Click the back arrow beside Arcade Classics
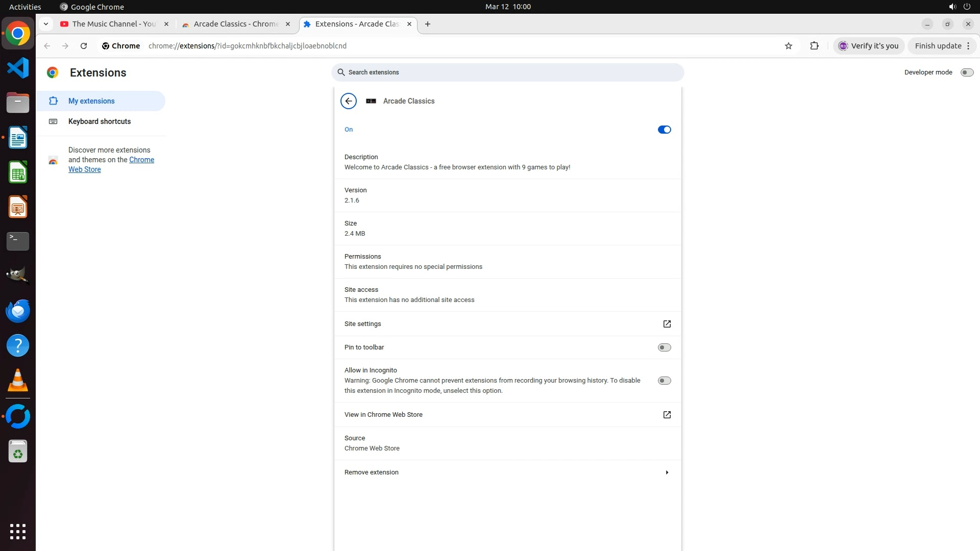The height and width of the screenshot is (551, 980). pos(349,101)
